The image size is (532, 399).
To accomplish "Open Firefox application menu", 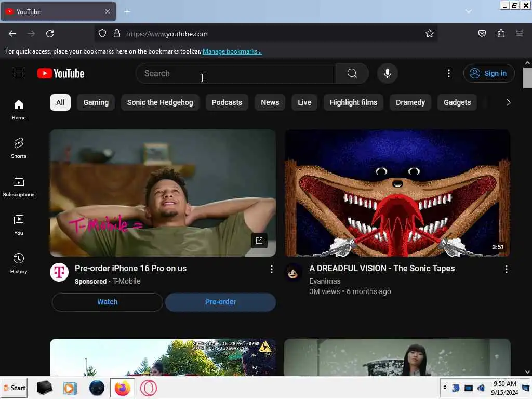I will pyautogui.click(x=520, y=33).
